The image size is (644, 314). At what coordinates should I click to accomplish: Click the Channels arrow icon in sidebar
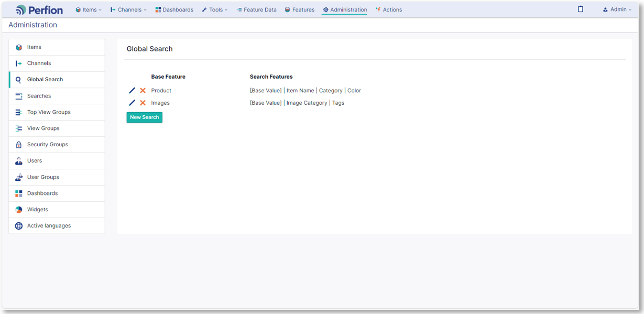tap(19, 63)
